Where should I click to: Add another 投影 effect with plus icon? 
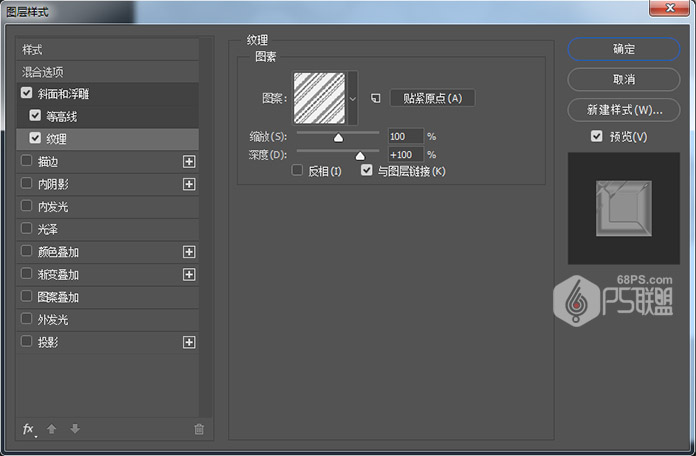click(189, 342)
